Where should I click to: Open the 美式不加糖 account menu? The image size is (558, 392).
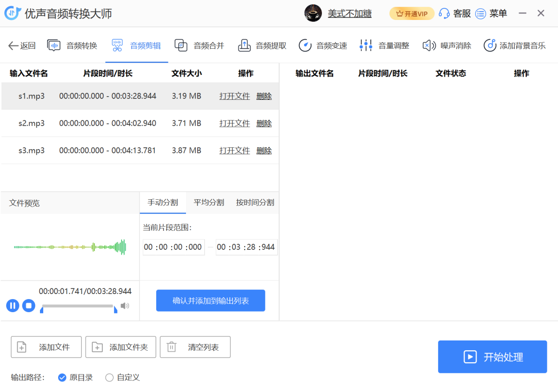350,13
